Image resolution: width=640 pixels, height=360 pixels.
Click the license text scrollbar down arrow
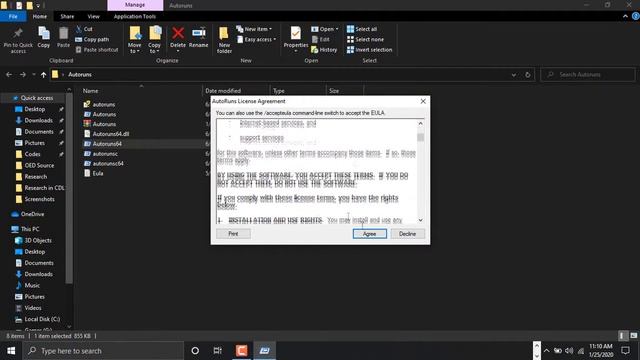coord(420,220)
